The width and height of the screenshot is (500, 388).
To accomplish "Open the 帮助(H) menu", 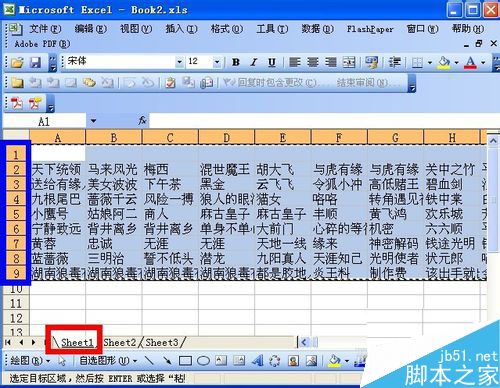I will (x=468, y=29).
